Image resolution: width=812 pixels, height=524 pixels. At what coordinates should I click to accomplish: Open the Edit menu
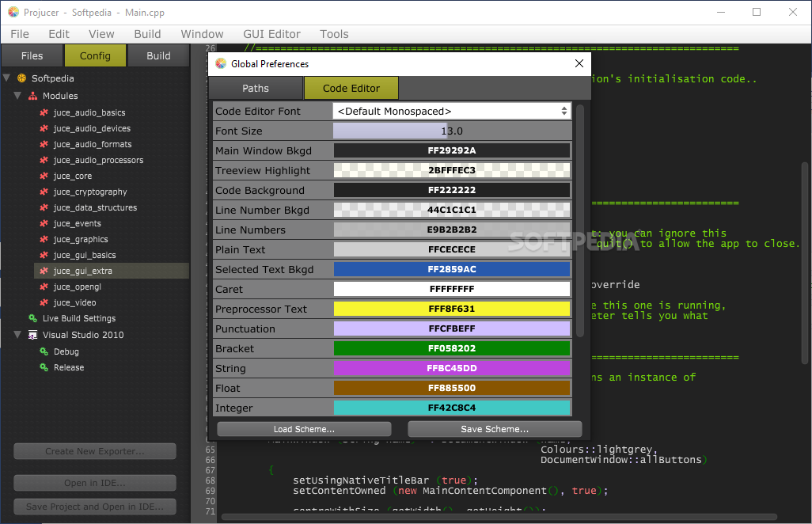[x=59, y=34]
